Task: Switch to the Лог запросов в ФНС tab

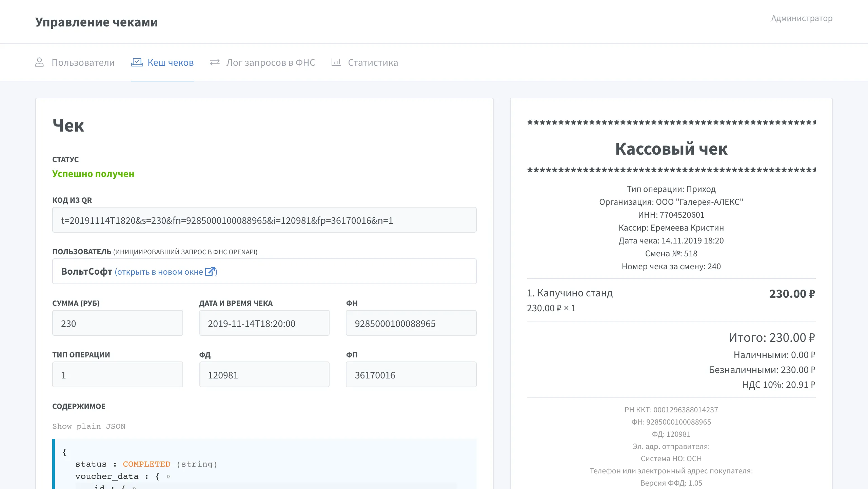Action: click(270, 62)
